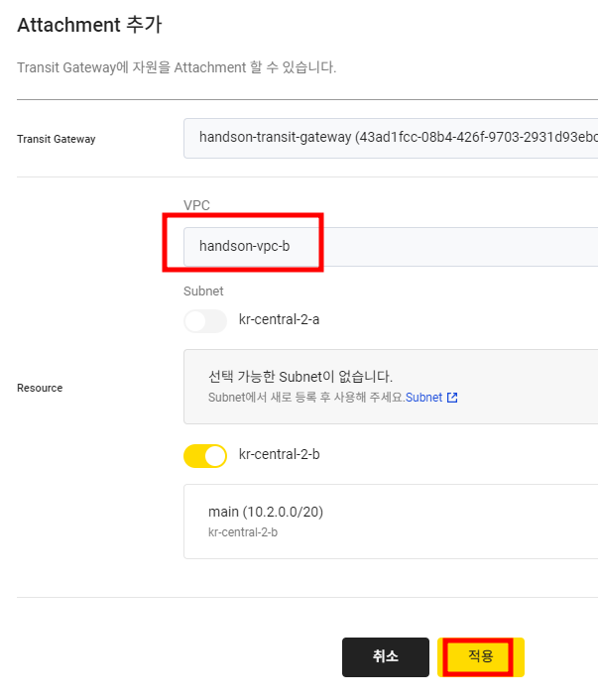Open the blue Subnet link
The image size is (598, 700).
point(423,398)
